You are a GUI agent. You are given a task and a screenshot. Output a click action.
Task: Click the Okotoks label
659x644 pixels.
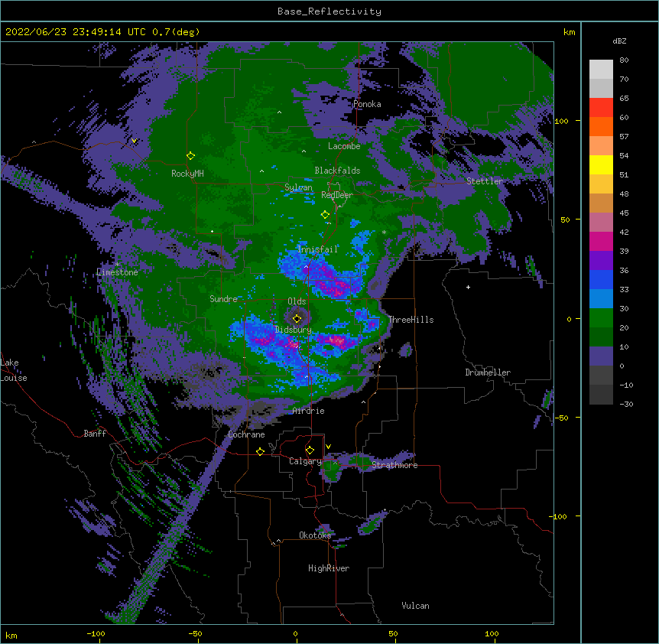[x=315, y=535]
